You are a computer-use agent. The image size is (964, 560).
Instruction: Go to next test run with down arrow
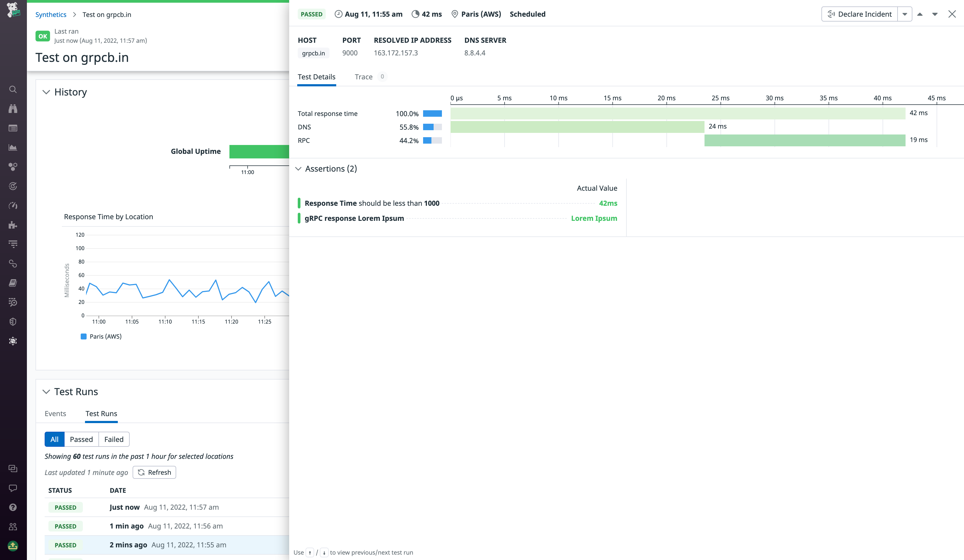(934, 14)
